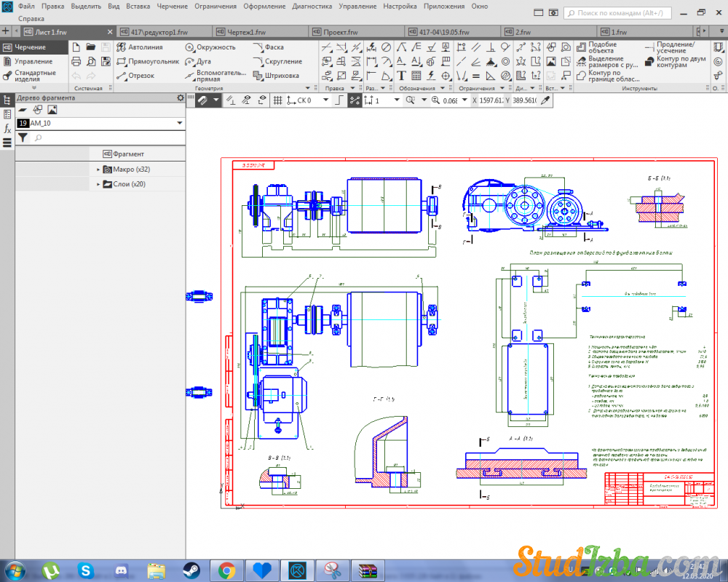
Task: Toggle orthogonal drawing mode button
Action: click(x=339, y=100)
